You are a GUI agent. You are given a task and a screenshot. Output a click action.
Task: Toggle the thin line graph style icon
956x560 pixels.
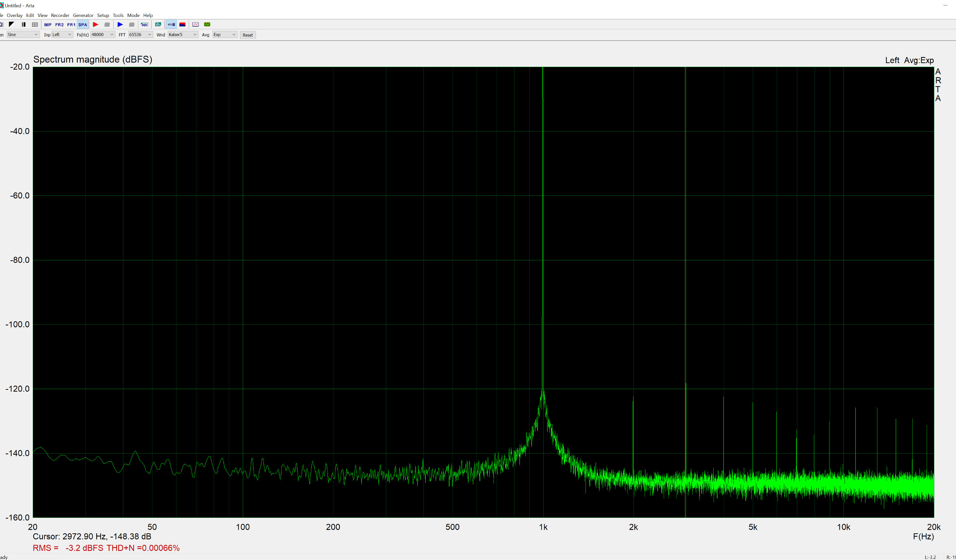[171, 25]
